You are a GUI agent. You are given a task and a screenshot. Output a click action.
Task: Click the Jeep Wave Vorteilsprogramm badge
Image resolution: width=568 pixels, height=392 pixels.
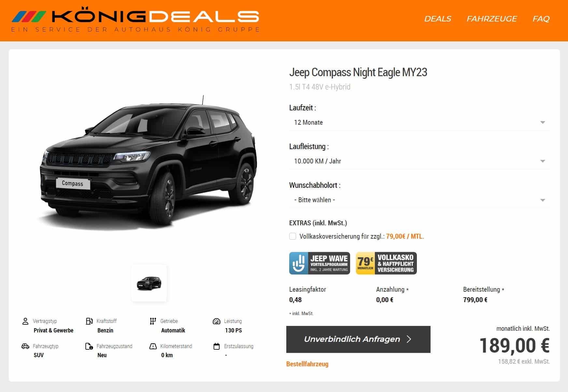[319, 263]
